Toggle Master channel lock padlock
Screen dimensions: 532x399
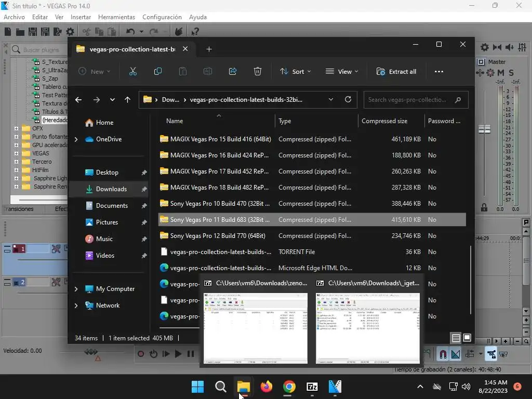coord(484,207)
